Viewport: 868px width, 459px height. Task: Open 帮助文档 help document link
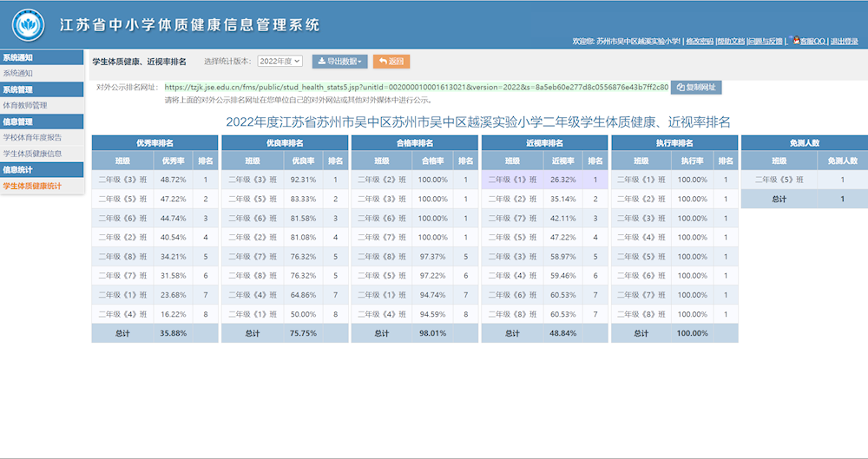tap(731, 42)
